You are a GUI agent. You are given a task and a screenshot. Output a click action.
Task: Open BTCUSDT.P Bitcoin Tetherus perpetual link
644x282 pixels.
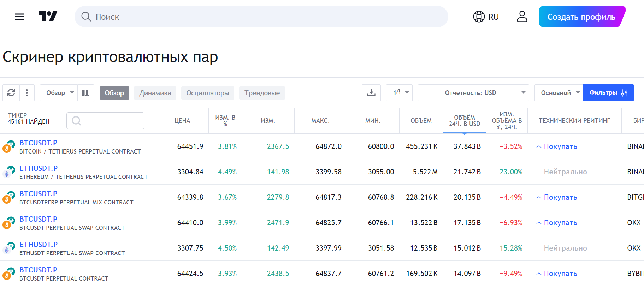[x=38, y=143]
